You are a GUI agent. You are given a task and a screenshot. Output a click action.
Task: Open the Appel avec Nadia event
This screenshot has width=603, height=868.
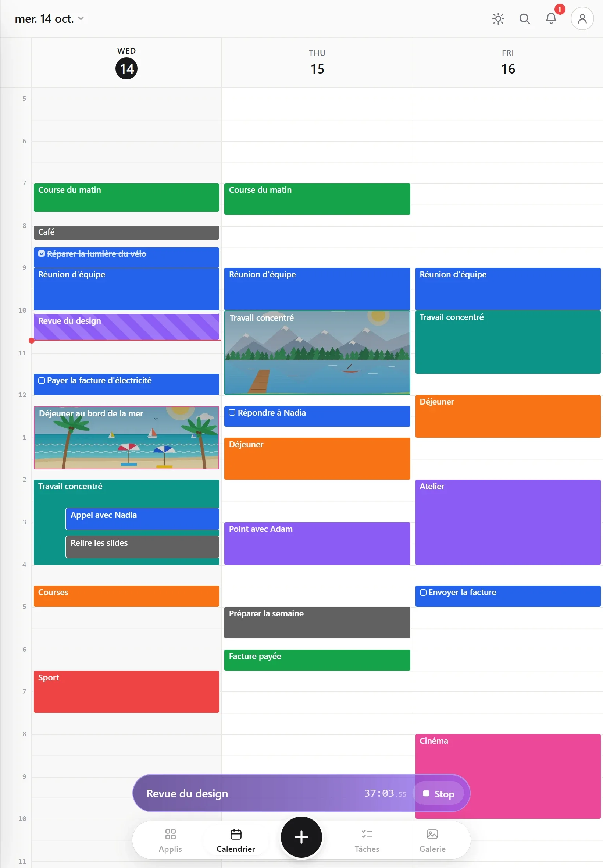point(142,519)
